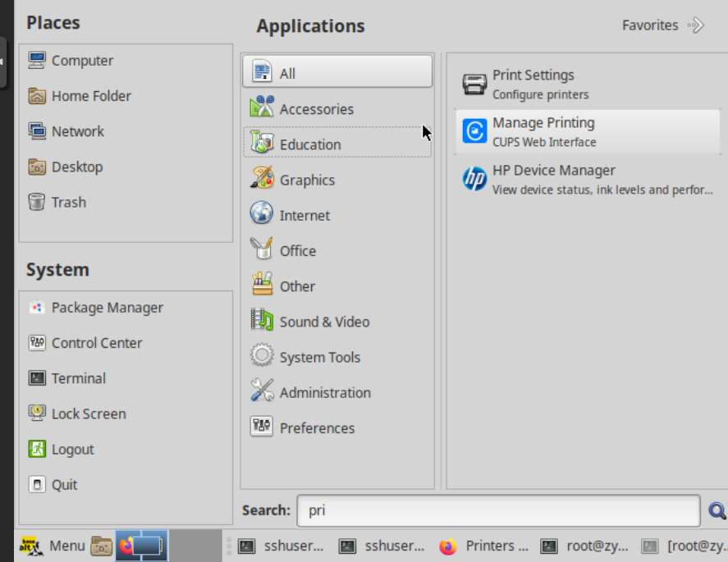Click the Lock Screen entry
The height and width of the screenshot is (562, 728).
(88, 414)
